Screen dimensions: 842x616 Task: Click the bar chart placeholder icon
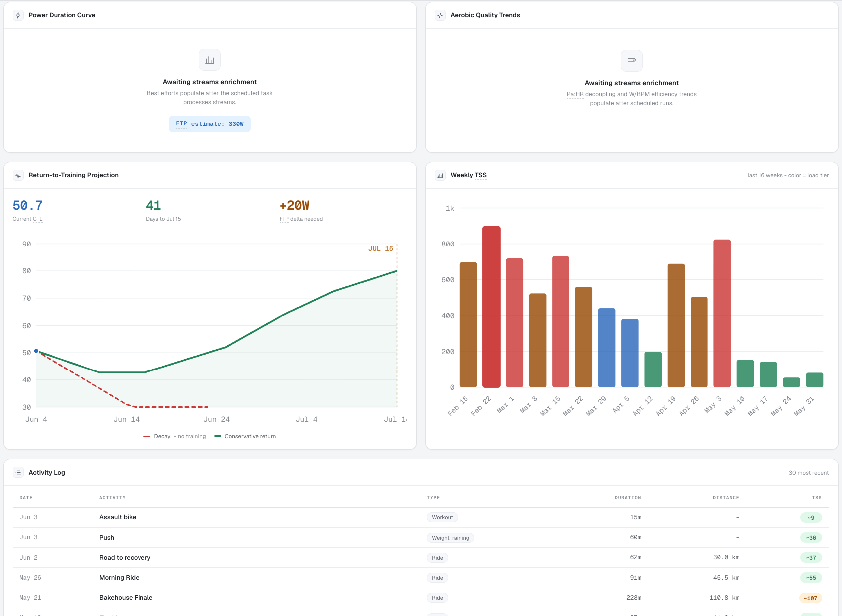(210, 60)
